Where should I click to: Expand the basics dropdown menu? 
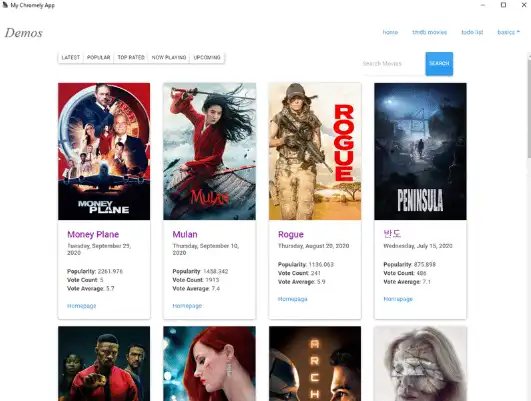coord(508,32)
